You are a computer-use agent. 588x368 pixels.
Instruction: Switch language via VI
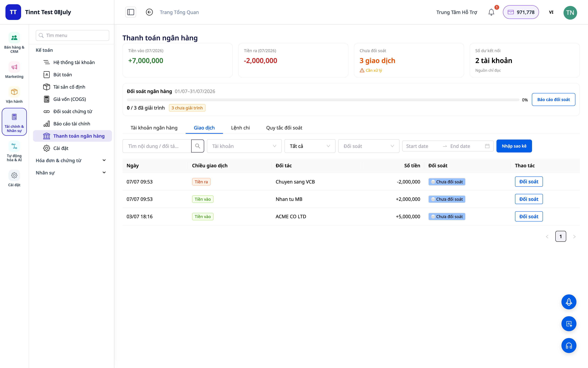[551, 12]
